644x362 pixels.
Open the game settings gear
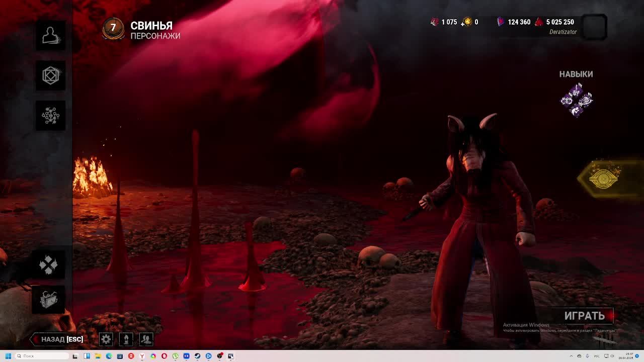106,339
